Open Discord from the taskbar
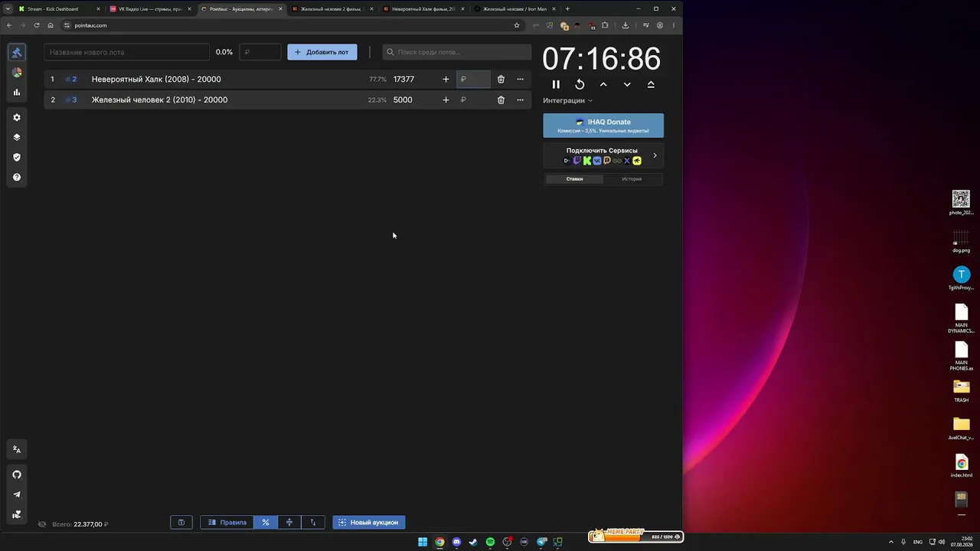The image size is (980, 551). point(456,542)
